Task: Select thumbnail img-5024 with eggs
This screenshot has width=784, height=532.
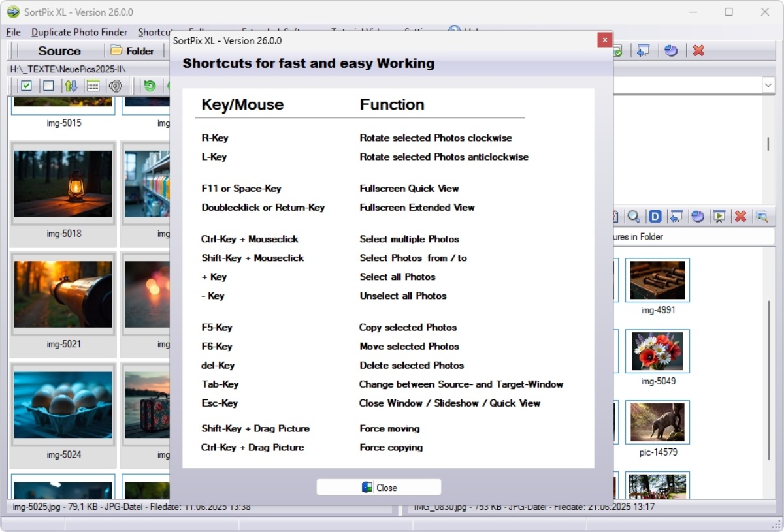Action: point(63,405)
